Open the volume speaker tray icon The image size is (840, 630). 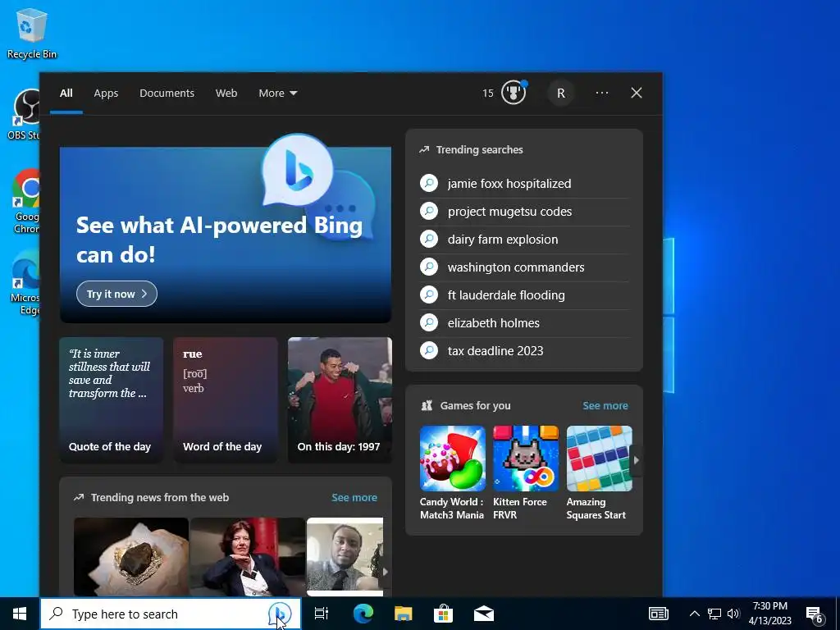click(733, 614)
